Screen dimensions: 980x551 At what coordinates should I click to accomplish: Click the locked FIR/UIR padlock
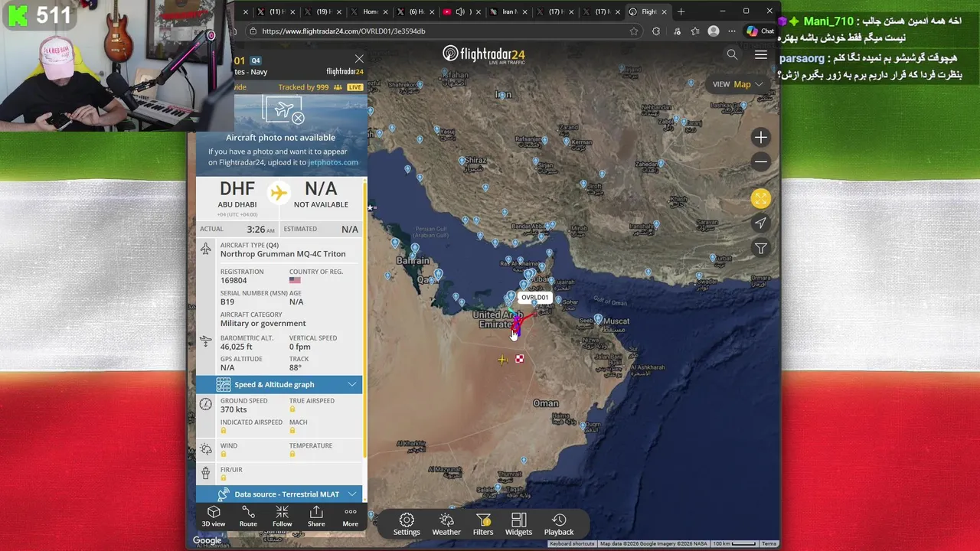click(224, 478)
